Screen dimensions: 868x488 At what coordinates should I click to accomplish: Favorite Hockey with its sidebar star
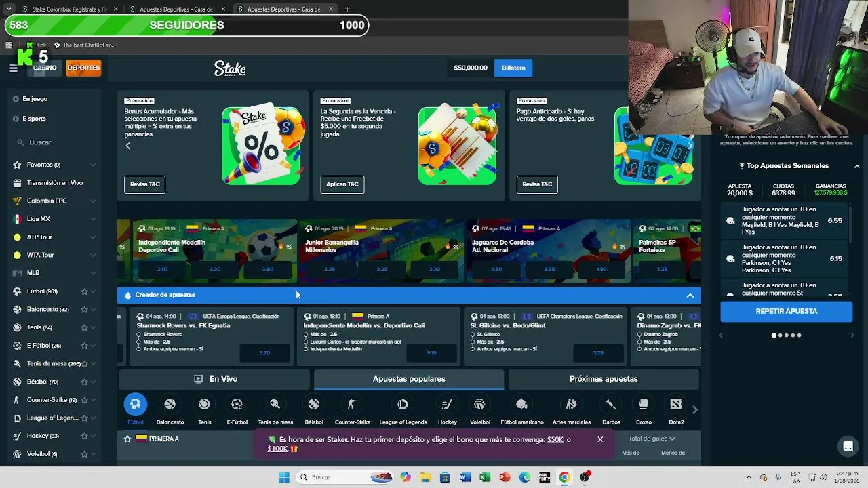tap(84, 436)
